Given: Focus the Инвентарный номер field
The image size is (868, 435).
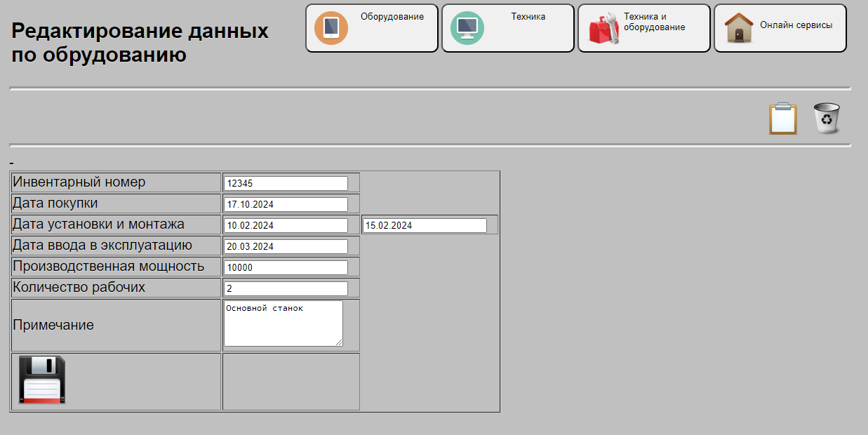Looking at the screenshot, I should pyautogui.click(x=286, y=183).
